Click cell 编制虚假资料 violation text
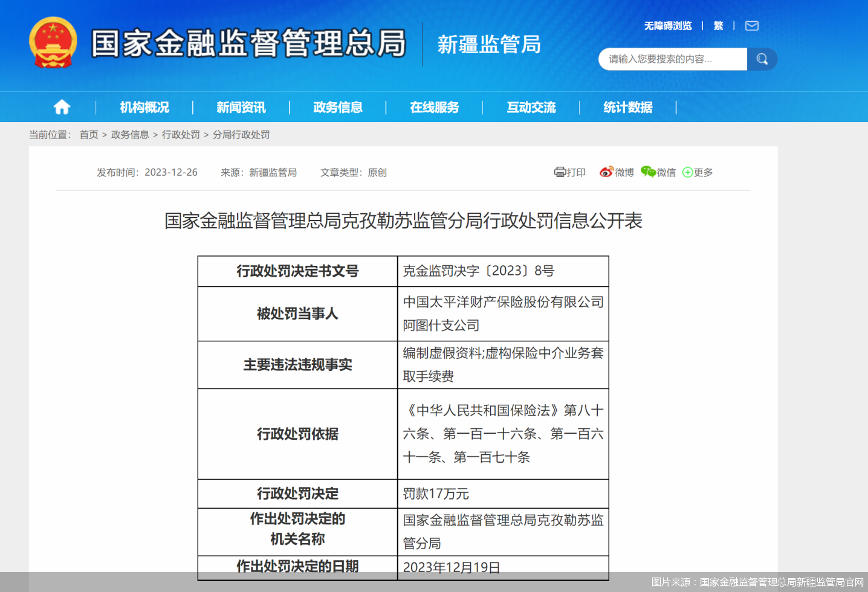Screen dimensions: 868x592 click(x=503, y=365)
